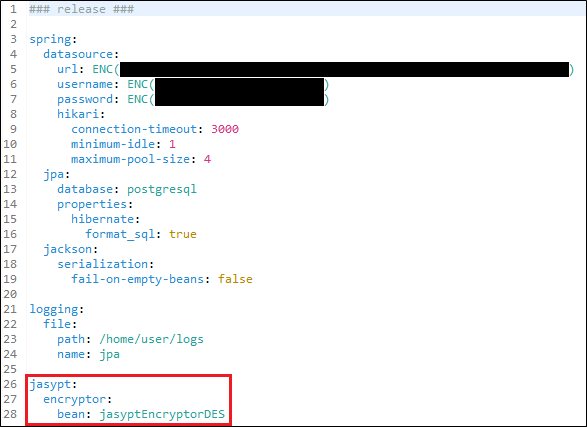Select the 'postgresql' value
587x427 pixels.
(162, 190)
